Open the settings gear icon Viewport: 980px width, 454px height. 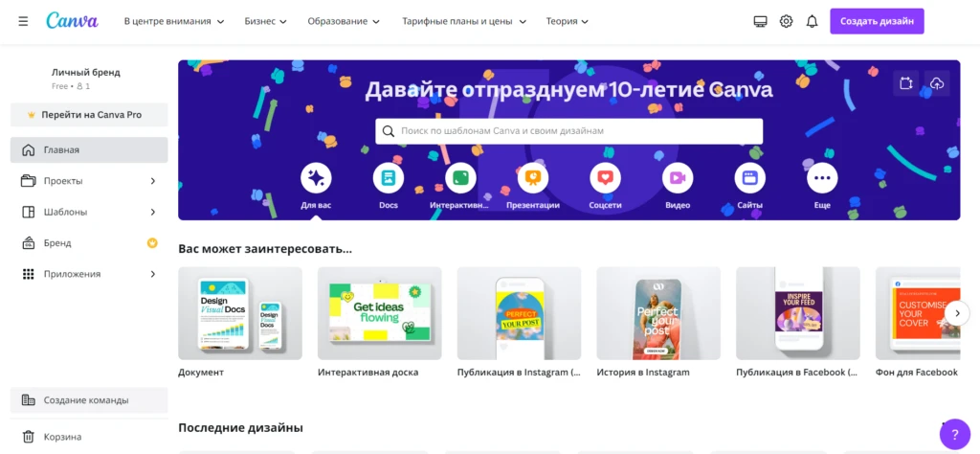[787, 21]
